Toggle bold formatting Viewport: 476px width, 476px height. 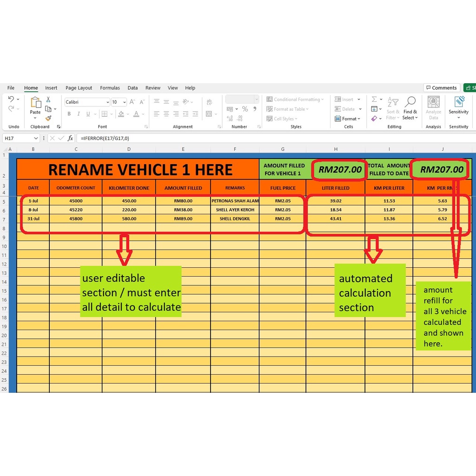point(69,113)
